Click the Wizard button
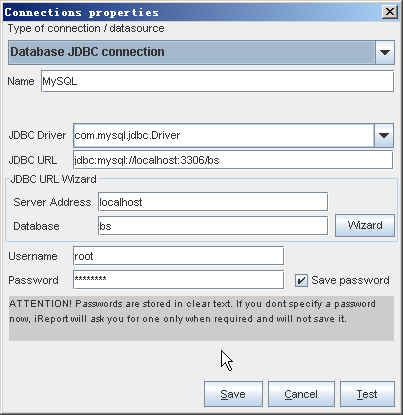403x415 pixels. point(365,225)
